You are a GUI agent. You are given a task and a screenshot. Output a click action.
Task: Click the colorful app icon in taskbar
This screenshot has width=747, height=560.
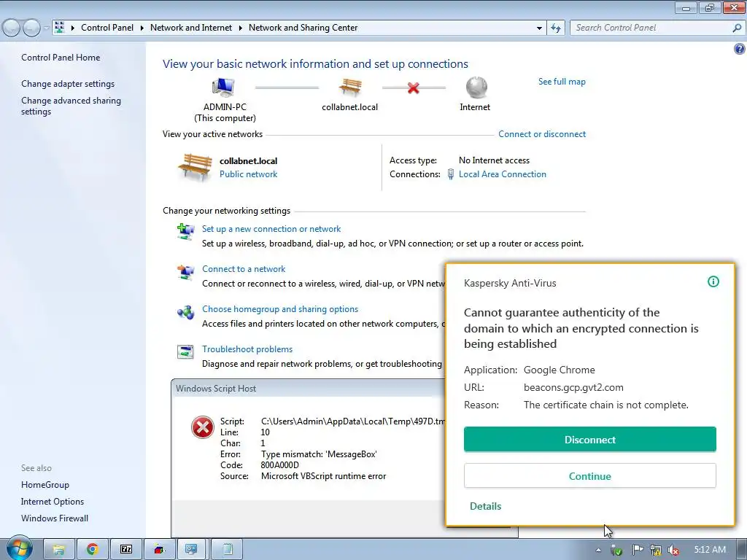point(159,550)
